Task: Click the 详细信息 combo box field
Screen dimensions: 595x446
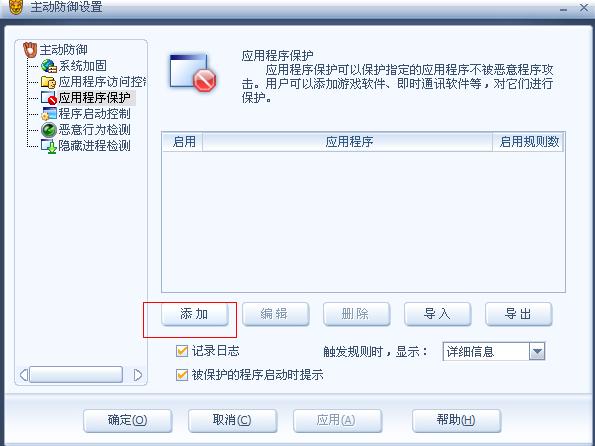Action: 494,351
